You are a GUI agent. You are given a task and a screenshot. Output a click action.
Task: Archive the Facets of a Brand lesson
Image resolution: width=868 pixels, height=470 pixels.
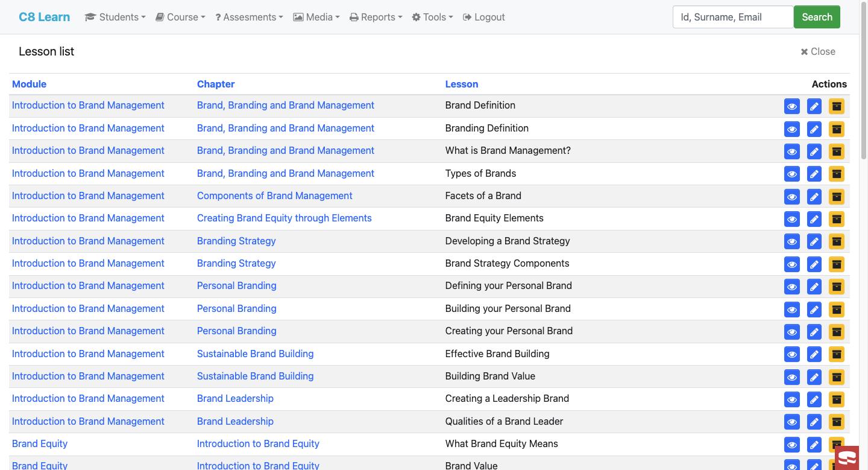click(836, 197)
